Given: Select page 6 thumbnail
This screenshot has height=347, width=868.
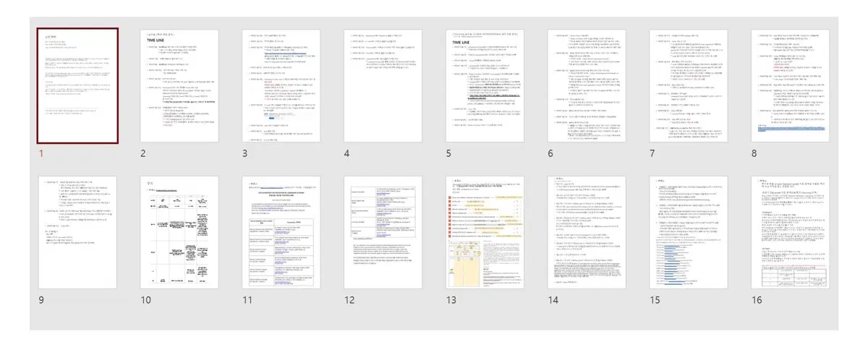Looking at the screenshot, I should click(587, 86).
